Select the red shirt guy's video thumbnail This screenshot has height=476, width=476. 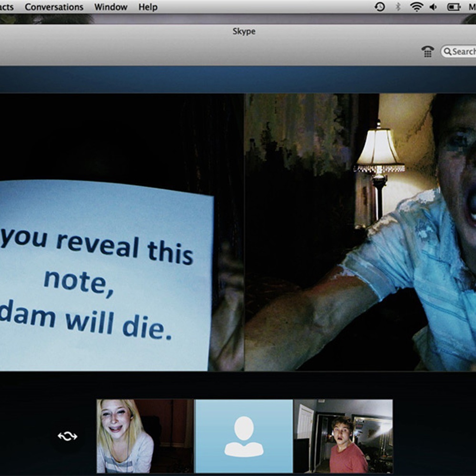pos(343,436)
